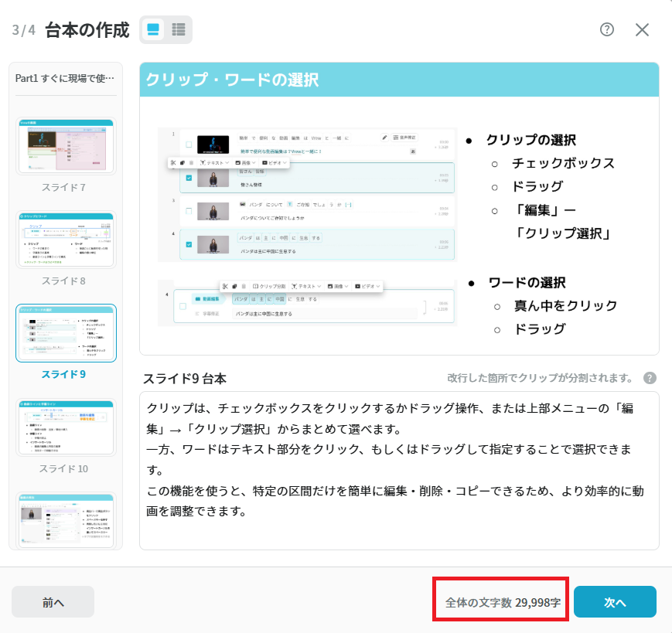Click the 前へ button
This screenshot has height=633, width=672.
tap(53, 602)
